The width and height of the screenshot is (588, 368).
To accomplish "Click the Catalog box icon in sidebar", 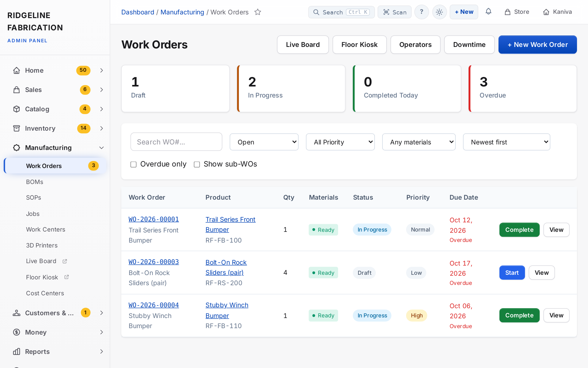I will (17, 109).
